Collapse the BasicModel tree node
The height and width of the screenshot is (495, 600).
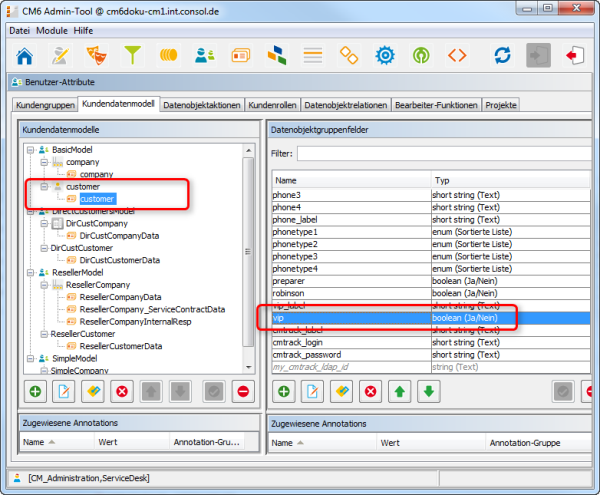30,149
